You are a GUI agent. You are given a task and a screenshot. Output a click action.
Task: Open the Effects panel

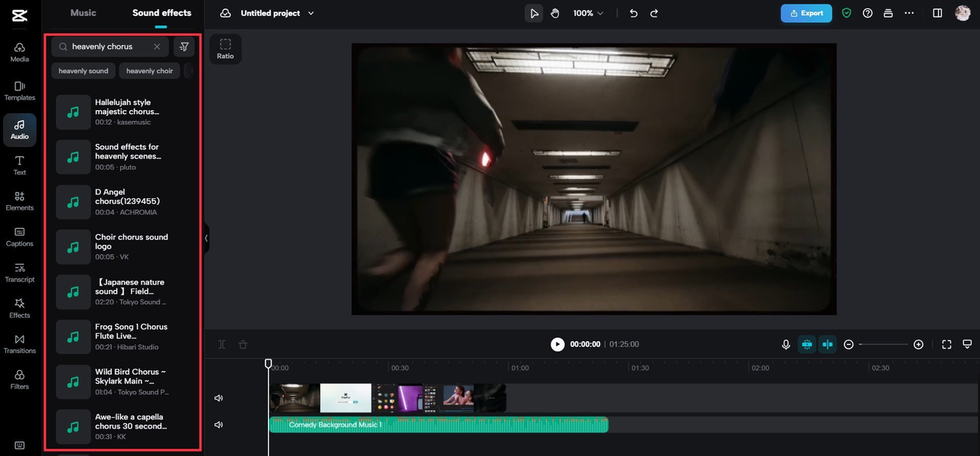coord(19,308)
